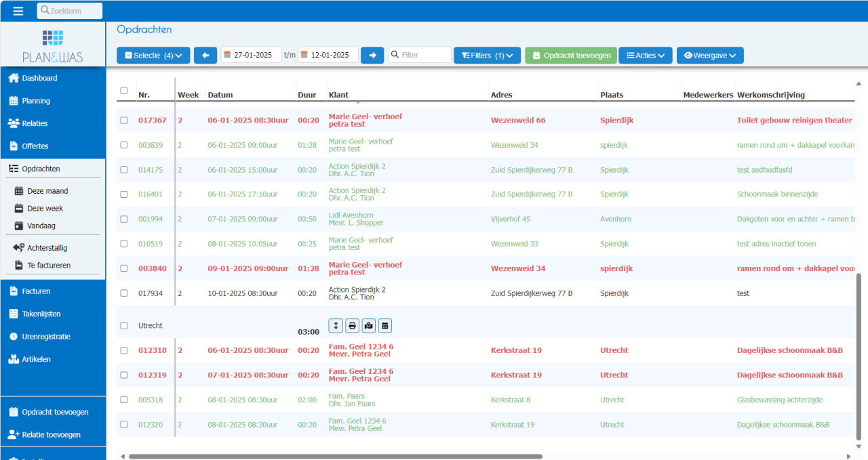Click the calendar grid icon in Utrecht row
Viewport: 868px width, 460px height.
point(385,326)
